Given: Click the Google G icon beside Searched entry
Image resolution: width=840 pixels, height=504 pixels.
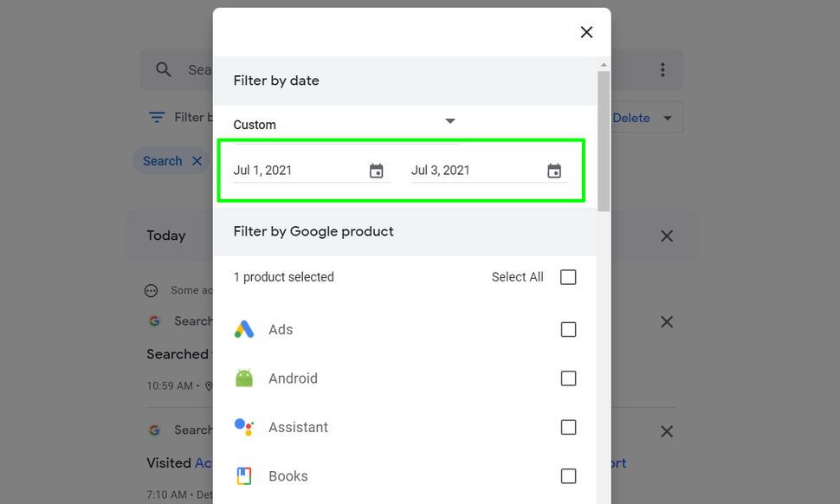Looking at the screenshot, I should [154, 320].
